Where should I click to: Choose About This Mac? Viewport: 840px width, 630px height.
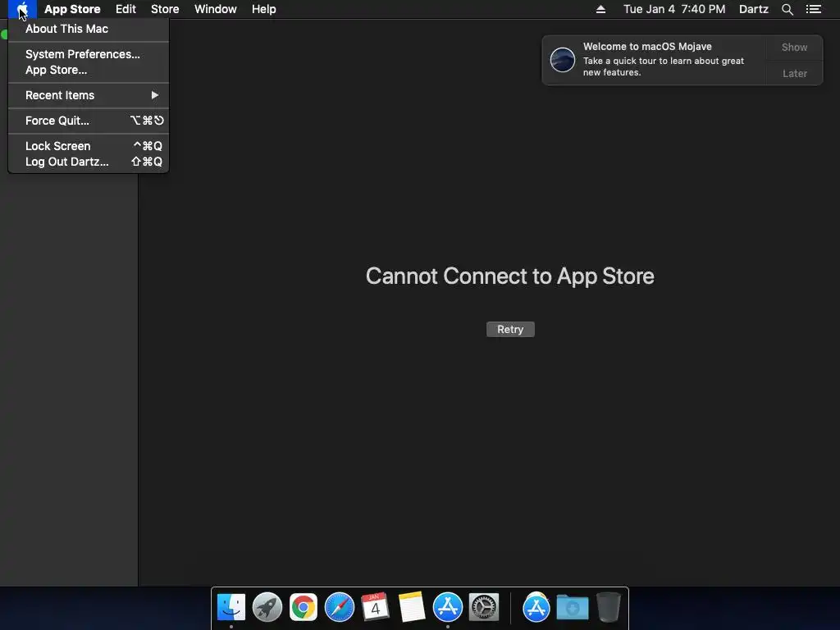pos(89,29)
